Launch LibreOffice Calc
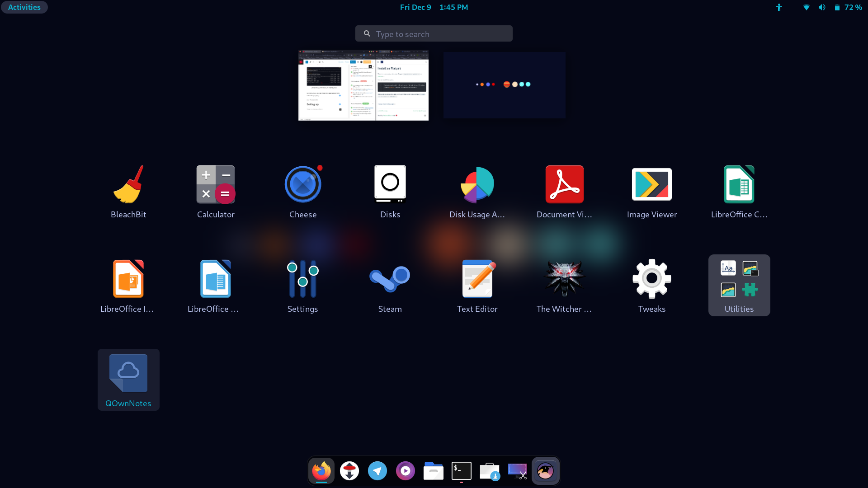 click(739, 184)
